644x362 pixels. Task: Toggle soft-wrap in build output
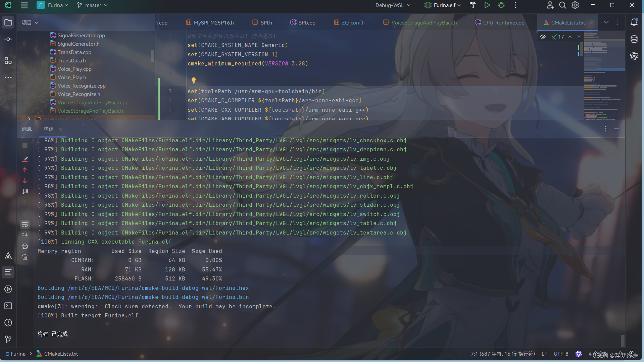click(25, 224)
